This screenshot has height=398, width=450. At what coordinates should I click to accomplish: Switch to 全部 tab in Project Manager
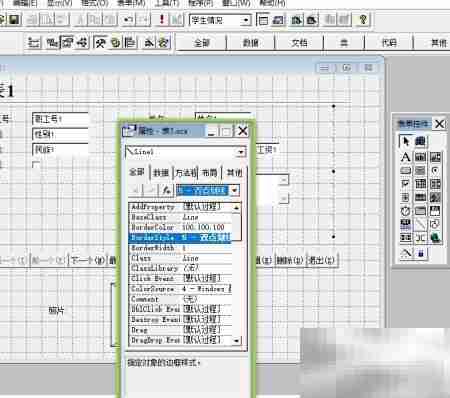click(202, 43)
